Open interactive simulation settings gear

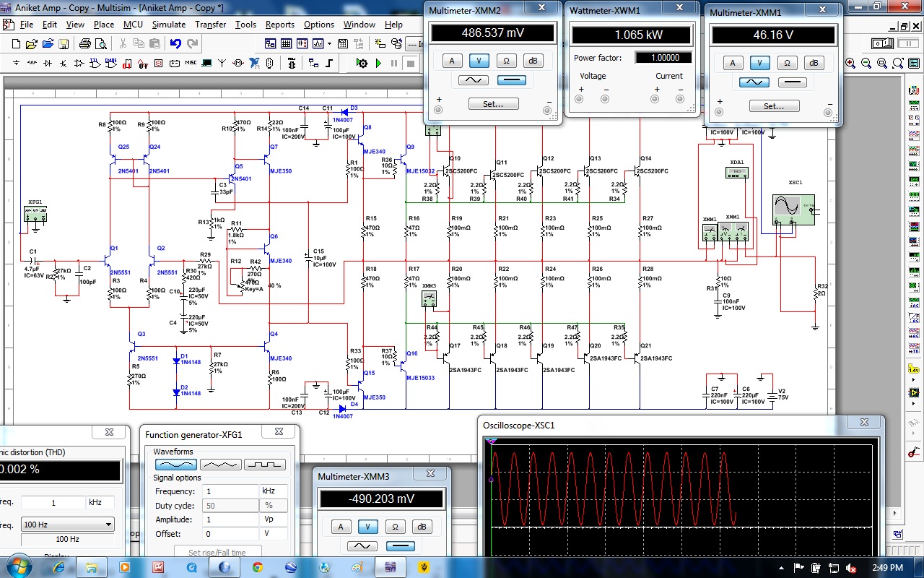[x=362, y=63]
